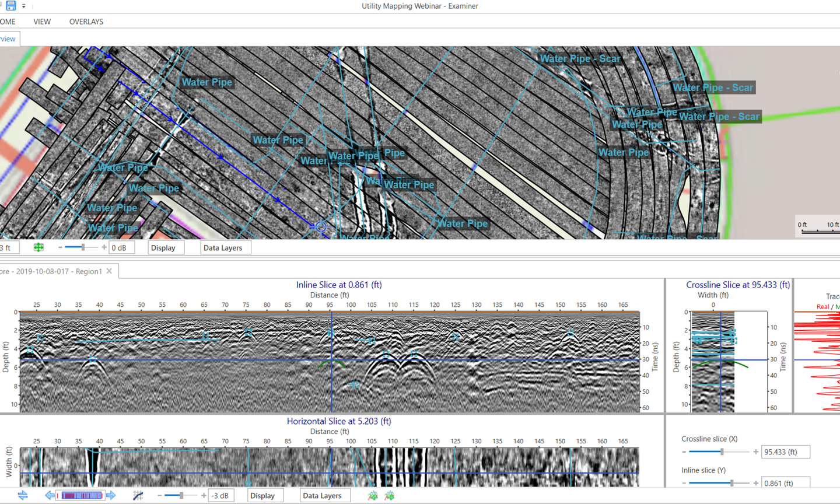Select the first animation icon near Data Layers

(x=372, y=495)
